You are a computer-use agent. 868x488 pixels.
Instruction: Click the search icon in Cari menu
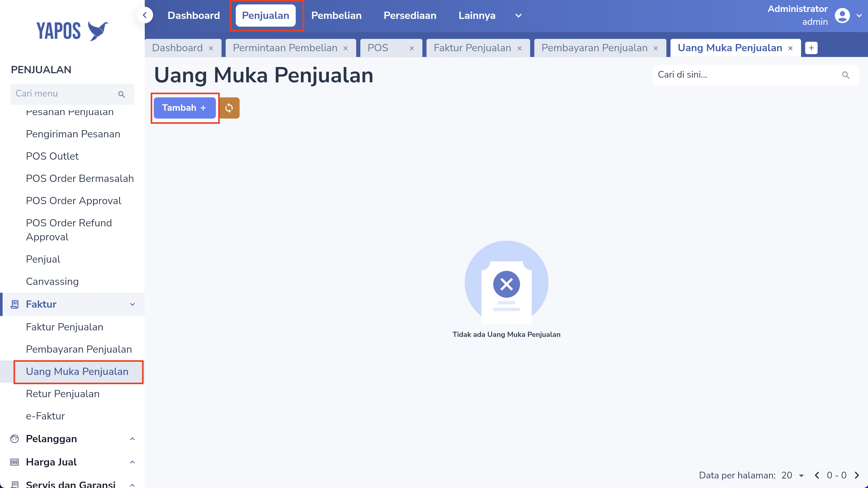click(122, 94)
